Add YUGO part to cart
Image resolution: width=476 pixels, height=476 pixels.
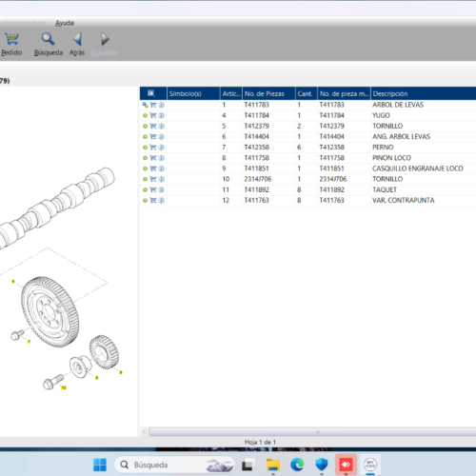[x=153, y=115]
